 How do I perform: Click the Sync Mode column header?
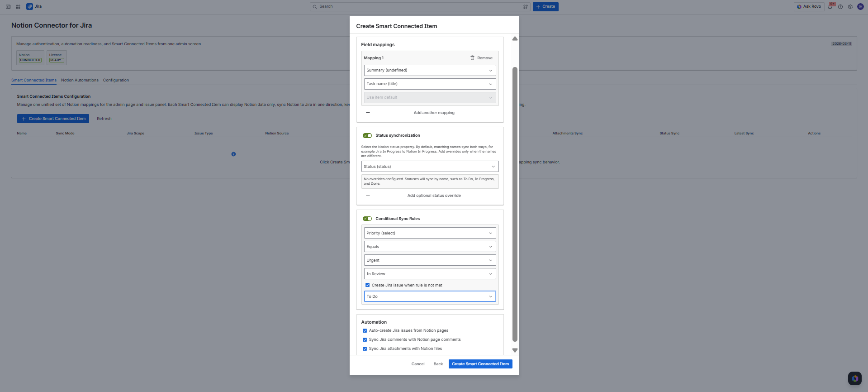coord(65,134)
